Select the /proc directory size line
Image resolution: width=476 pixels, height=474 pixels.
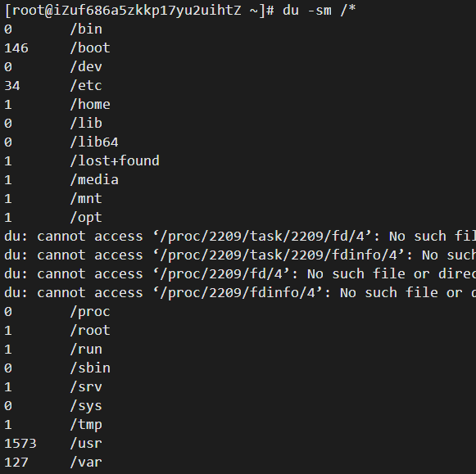[x=57, y=312]
